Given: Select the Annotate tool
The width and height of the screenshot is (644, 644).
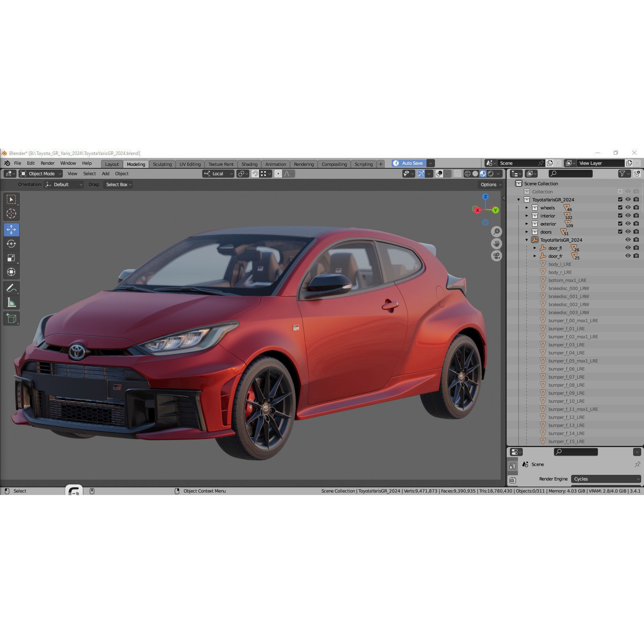Looking at the screenshot, I should point(11,288).
